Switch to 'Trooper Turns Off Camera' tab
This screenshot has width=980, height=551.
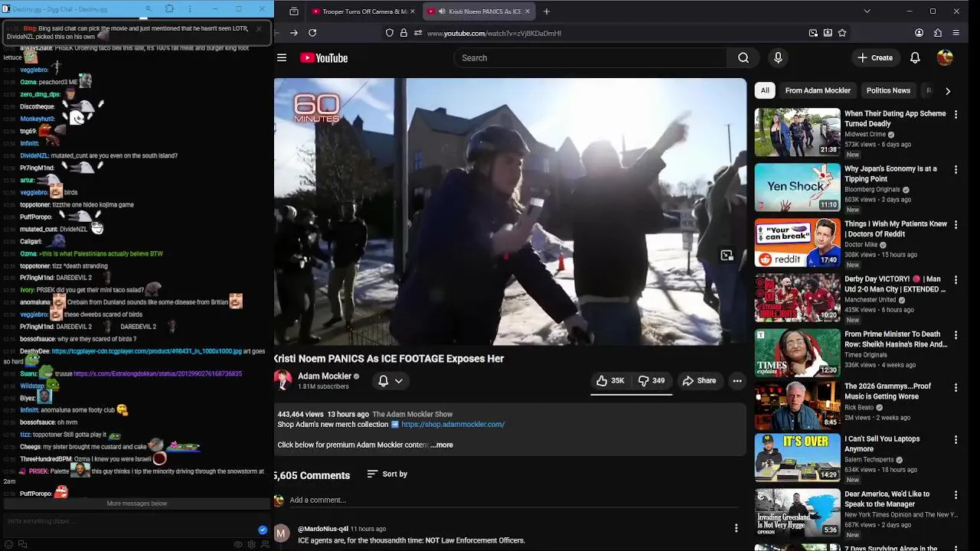(364, 11)
